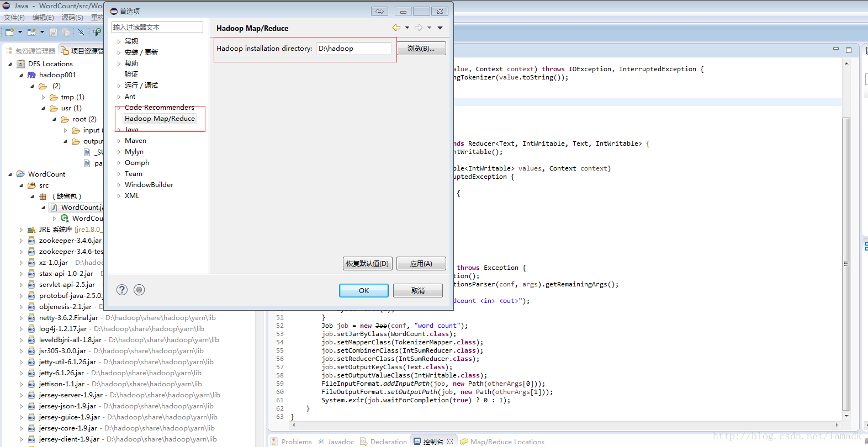Click the editor horizontal scrollbar
The width and height of the screenshot is (868, 447).
[565, 425]
